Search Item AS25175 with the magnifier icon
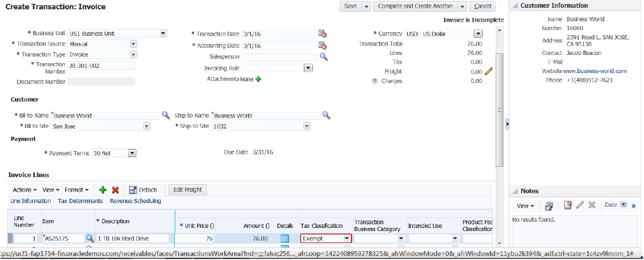Image resolution: width=644 pixels, height=260 pixels. (90, 238)
